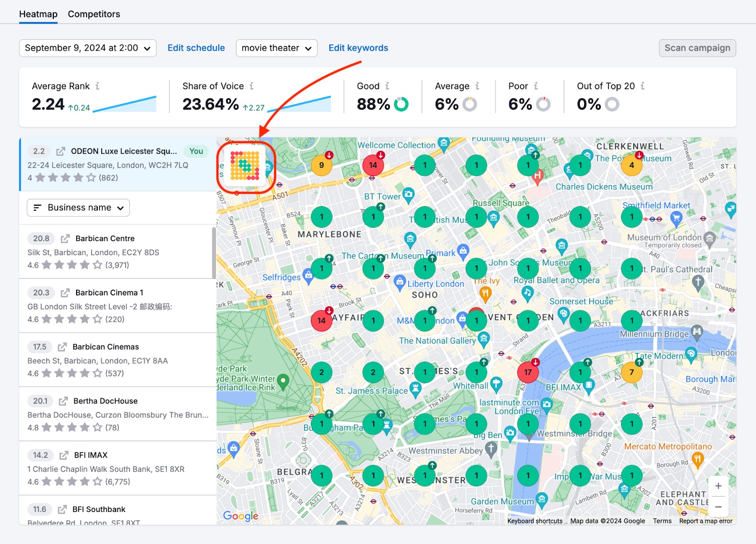Click the Average Rank trend sparkline
Image resolution: width=756 pixels, height=544 pixels.
[125, 104]
